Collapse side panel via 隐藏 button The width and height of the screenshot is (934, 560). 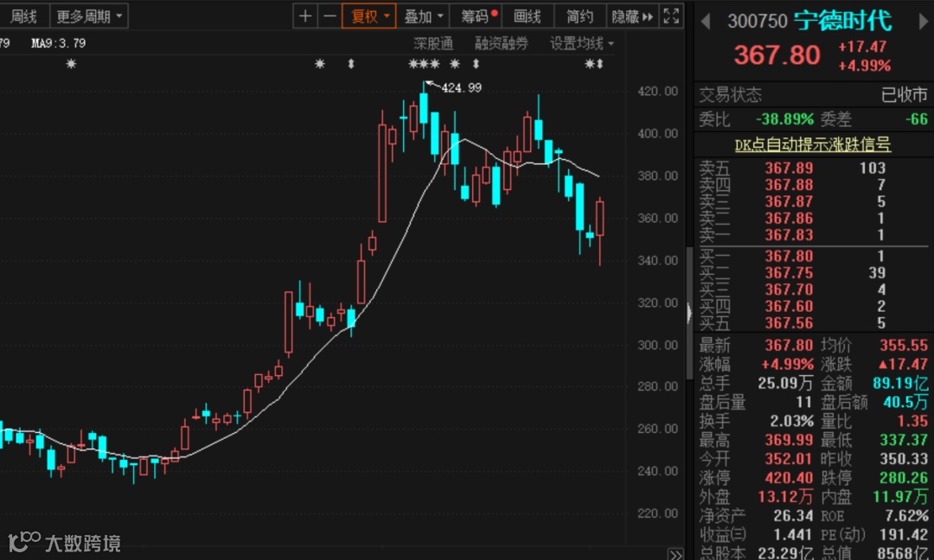[632, 16]
